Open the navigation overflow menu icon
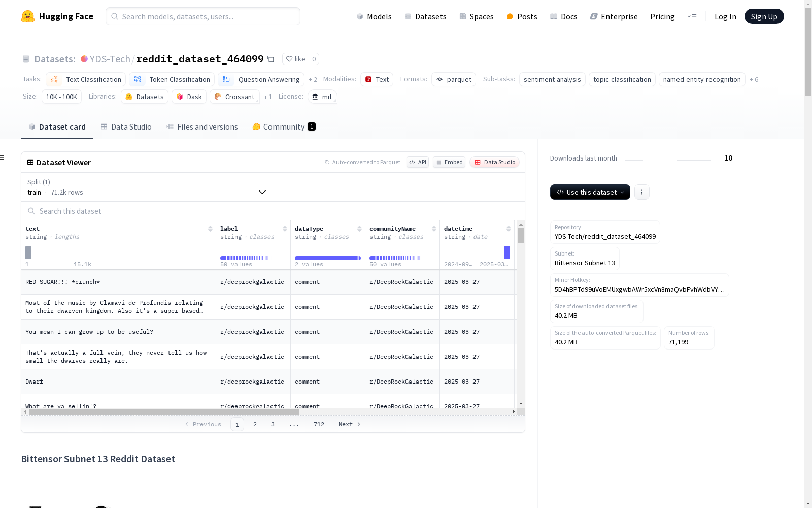Screen dimensions: 812x508 692,16
